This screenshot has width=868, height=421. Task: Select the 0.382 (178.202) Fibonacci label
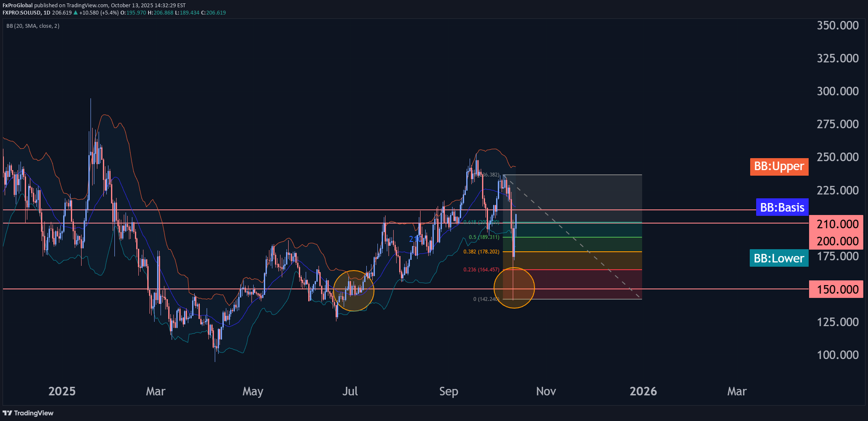(481, 252)
